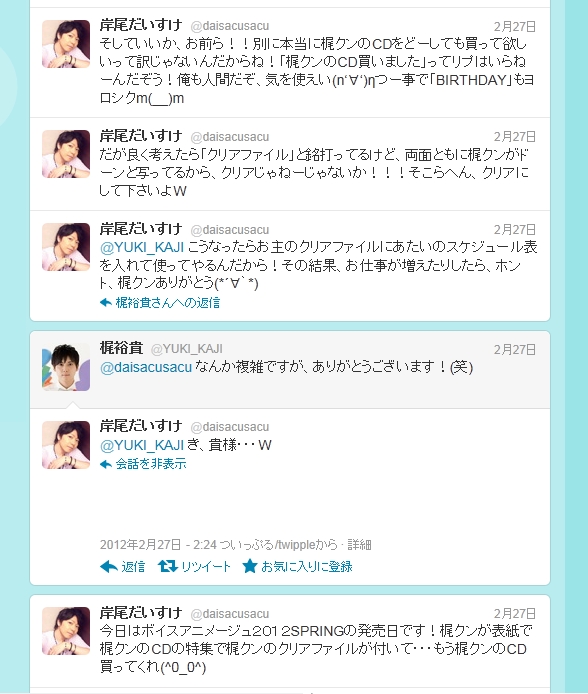This screenshot has height=694, width=588.
Task: Click the arrow icon beside 梶裕貴さんへの返信
Action: [x=106, y=302]
